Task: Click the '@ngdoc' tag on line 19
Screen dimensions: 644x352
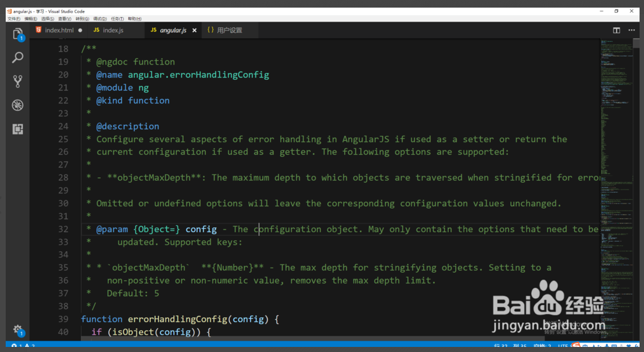Action: [x=112, y=62]
